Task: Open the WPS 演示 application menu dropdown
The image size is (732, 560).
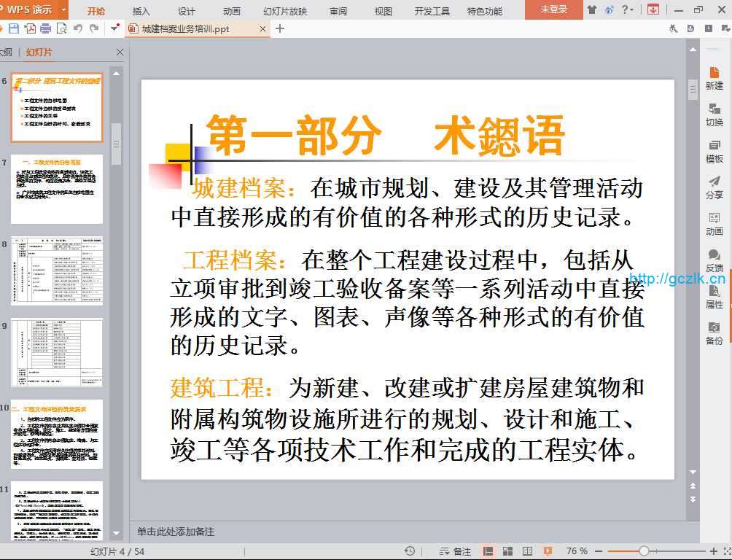Action: pos(63,9)
